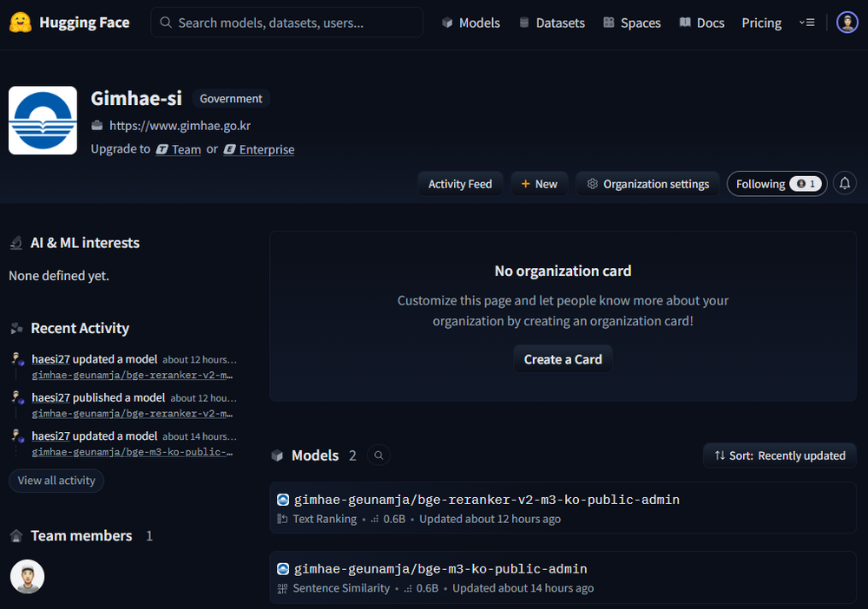Open the bge-reranker-v2-m3-ko-public-admin model card
868x609 pixels.
click(x=562, y=507)
